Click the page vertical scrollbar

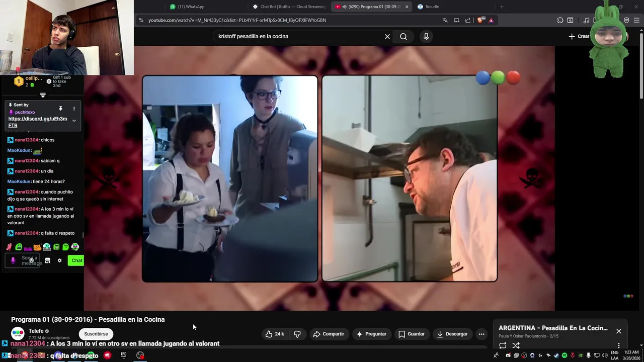[641, 65]
